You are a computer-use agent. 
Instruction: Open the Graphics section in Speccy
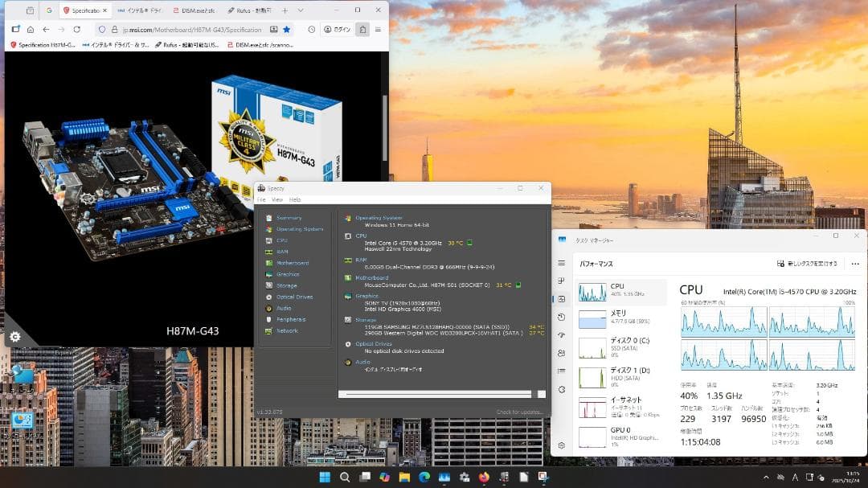pos(287,273)
